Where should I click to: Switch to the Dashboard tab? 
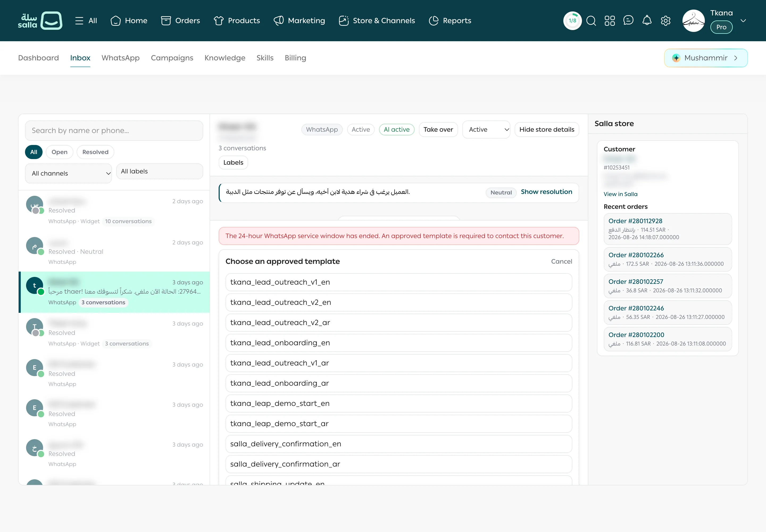click(38, 58)
